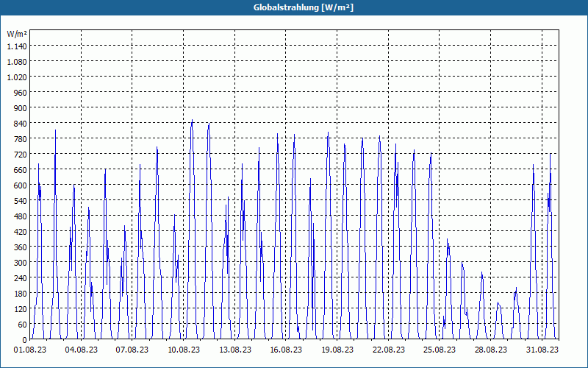Click the 300 y-axis value

[21, 263]
